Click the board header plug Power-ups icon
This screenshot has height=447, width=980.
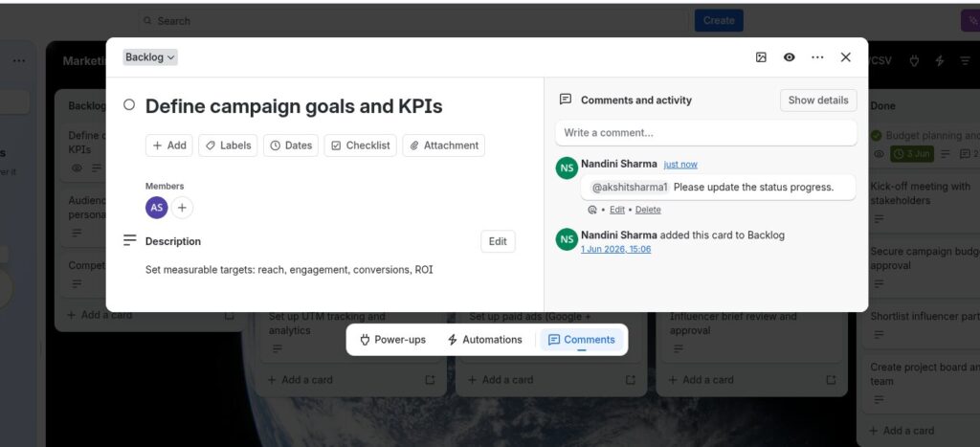point(914,60)
